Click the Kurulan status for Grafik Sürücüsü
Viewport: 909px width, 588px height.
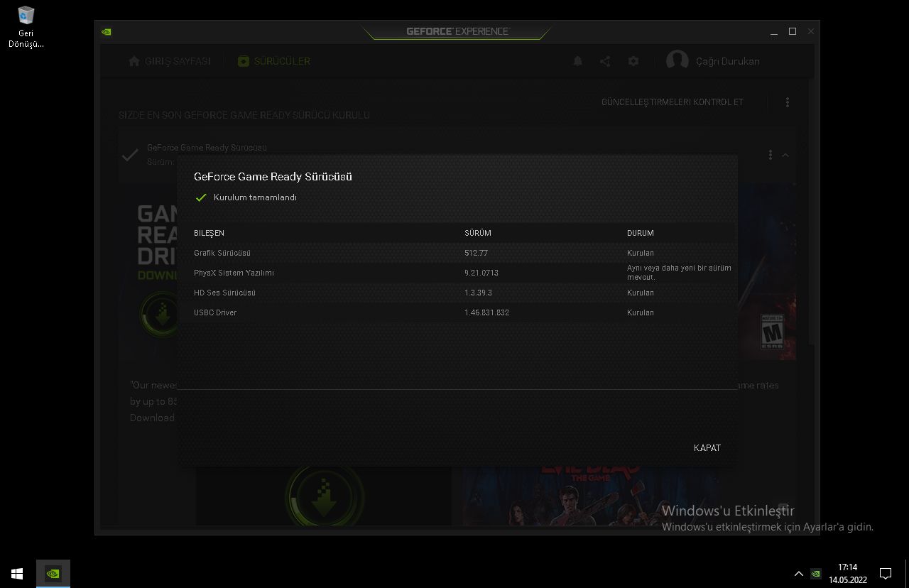click(641, 253)
